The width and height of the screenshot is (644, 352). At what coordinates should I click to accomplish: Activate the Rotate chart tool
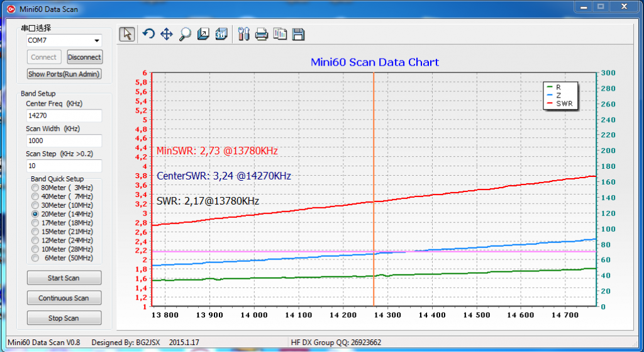pos(148,34)
